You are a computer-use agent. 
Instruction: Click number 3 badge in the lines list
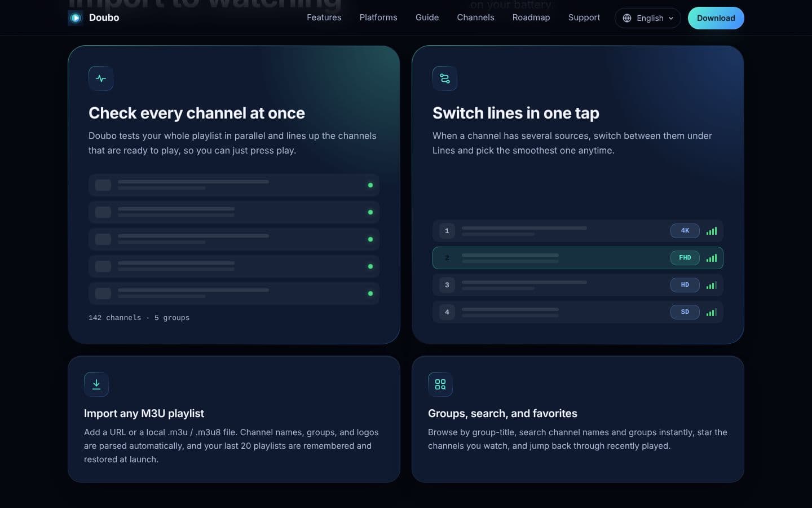point(447,285)
